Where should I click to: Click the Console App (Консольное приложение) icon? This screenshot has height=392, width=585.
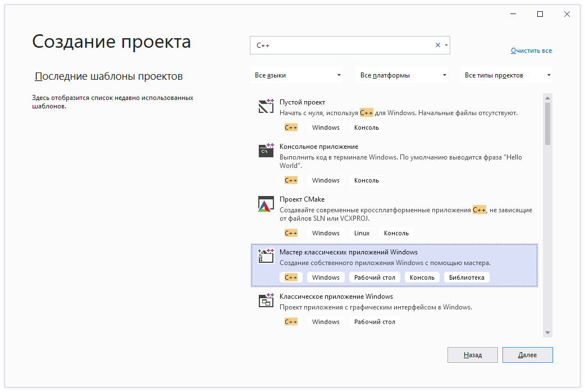pos(266,151)
